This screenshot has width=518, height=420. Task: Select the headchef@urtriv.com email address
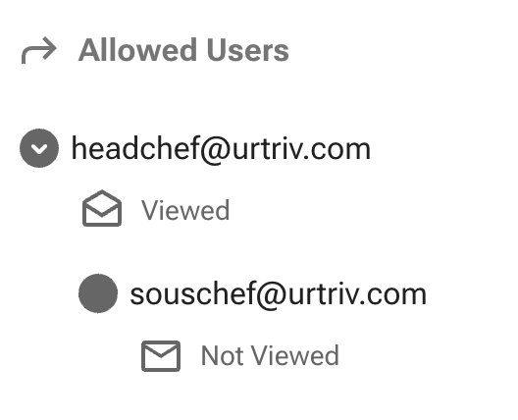tap(221, 149)
